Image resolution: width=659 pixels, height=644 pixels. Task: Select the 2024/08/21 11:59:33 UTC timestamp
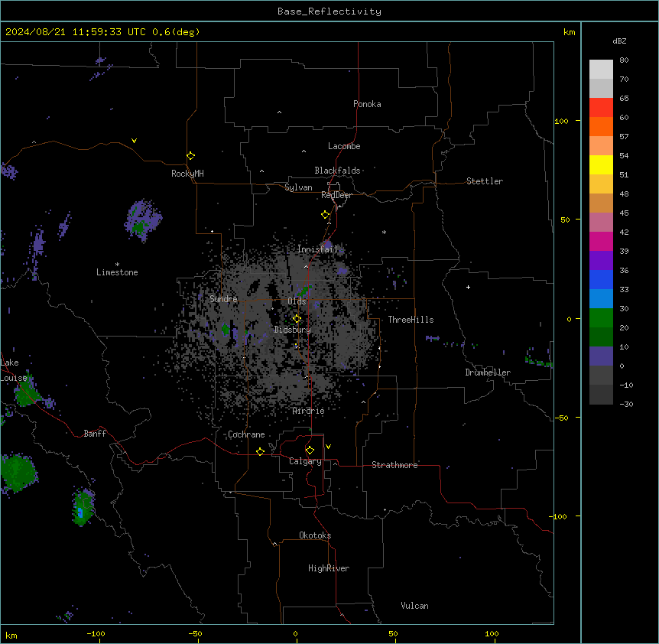76,32
